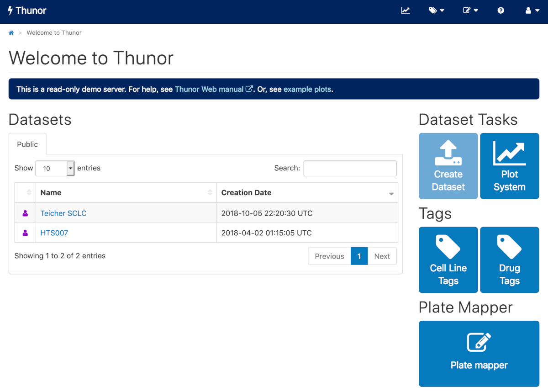The height and width of the screenshot is (392, 548).
Task: Click the Create Dataset tile
Action: pos(448,166)
